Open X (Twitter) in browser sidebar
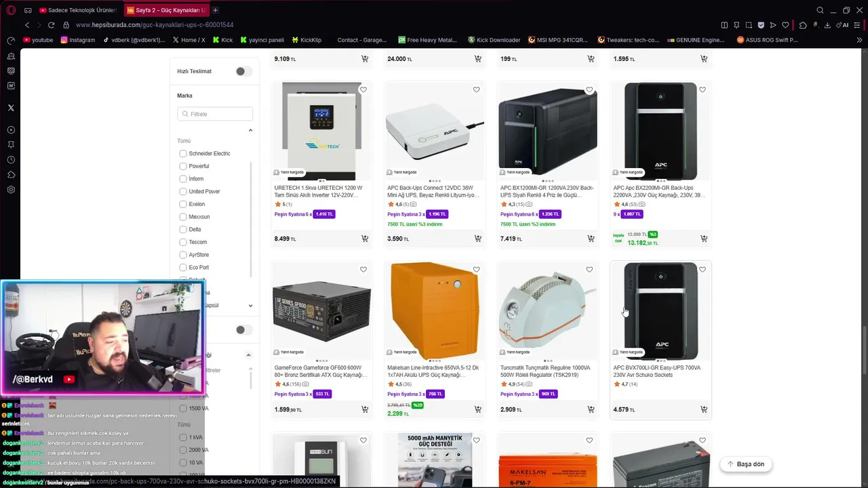 [11, 108]
